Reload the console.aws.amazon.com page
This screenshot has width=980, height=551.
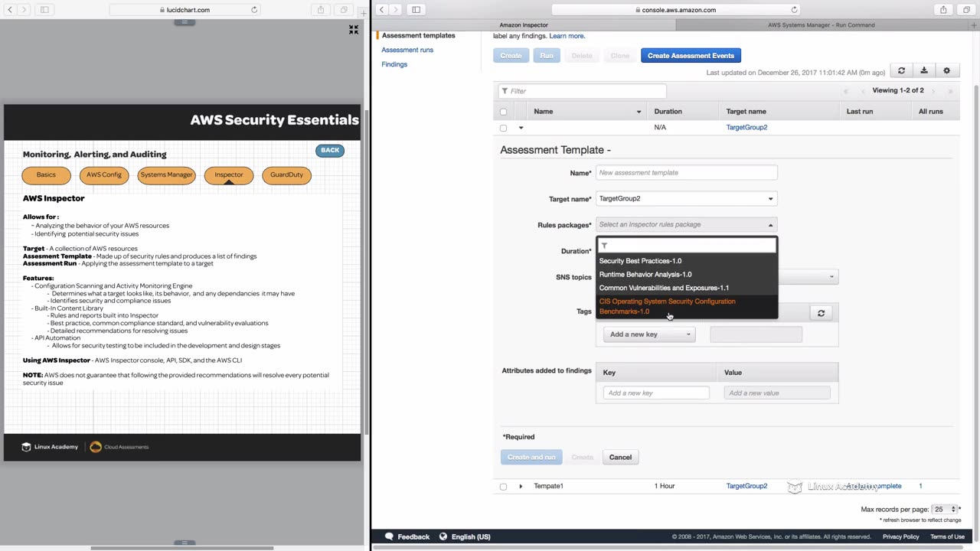[x=794, y=10]
